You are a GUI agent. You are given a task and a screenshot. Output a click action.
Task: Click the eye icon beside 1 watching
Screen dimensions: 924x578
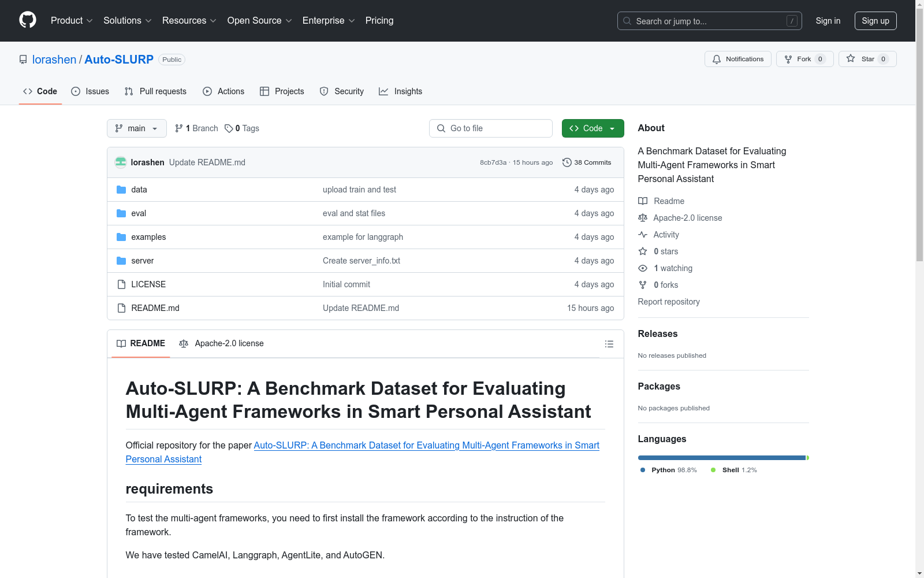point(643,268)
